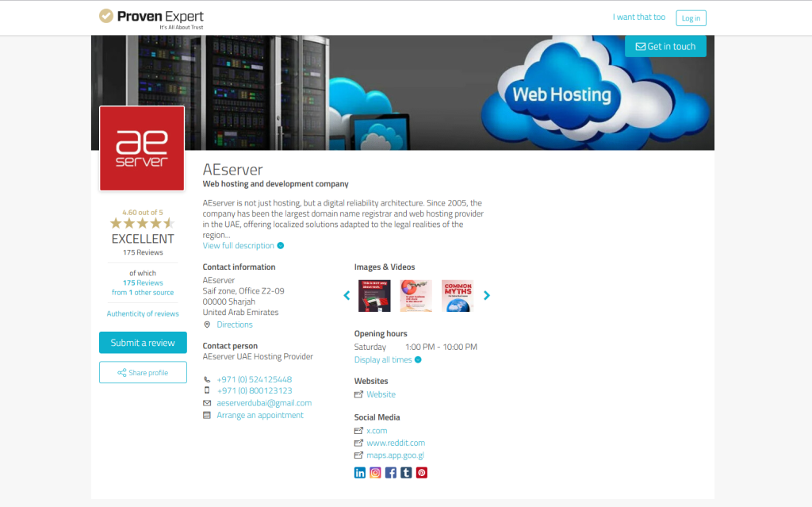Click external link icon beside Website

pyautogui.click(x=358, y=394)
